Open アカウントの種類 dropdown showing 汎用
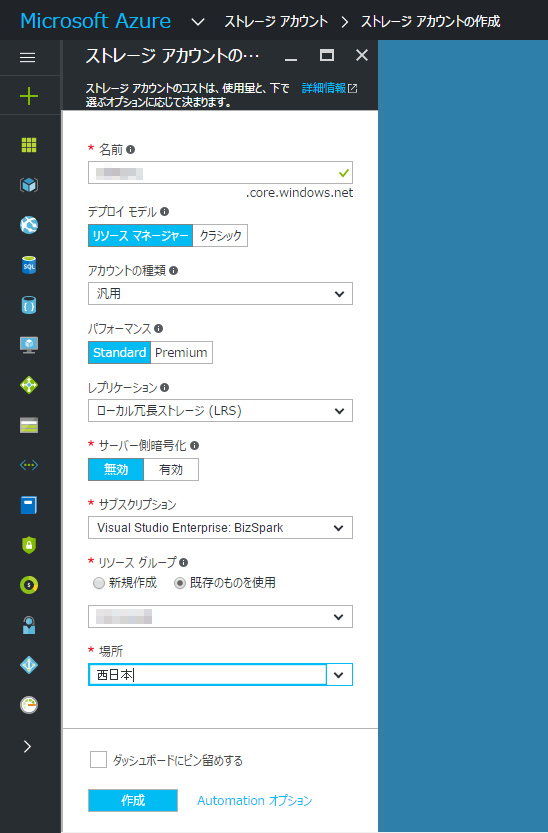548x833 pixels. (220, 294)
